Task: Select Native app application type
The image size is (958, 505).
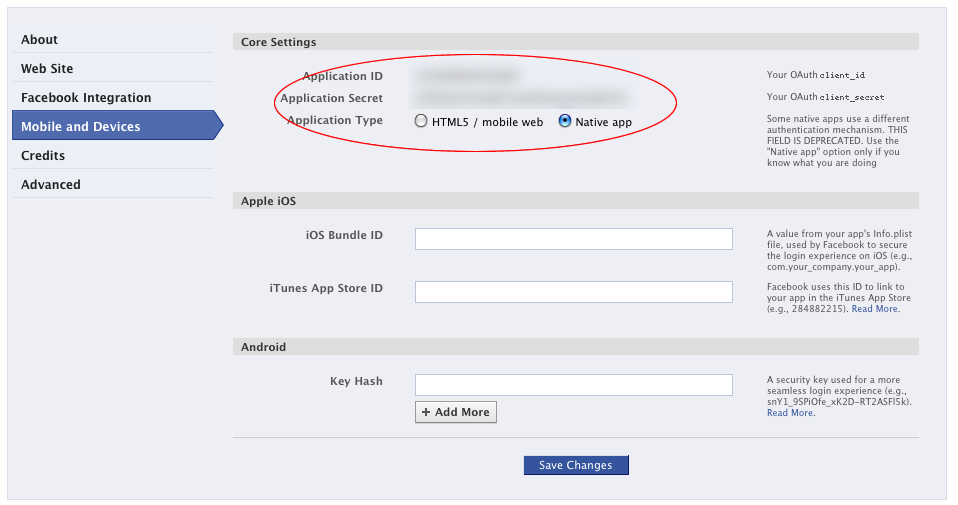Action: (565, 121)
